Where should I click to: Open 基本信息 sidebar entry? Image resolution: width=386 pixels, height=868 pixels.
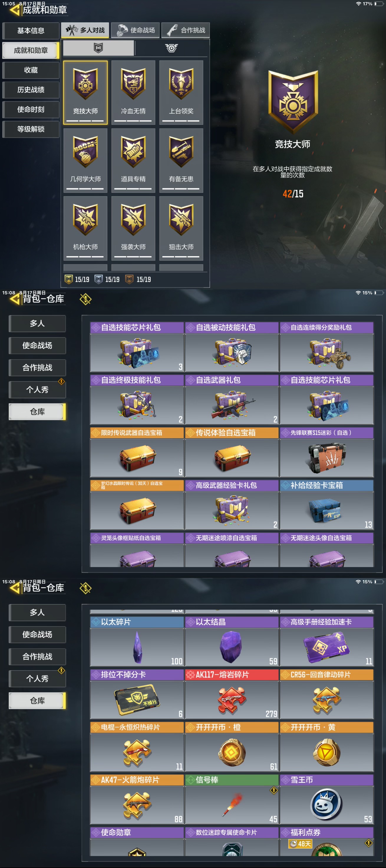pos(31,31)
